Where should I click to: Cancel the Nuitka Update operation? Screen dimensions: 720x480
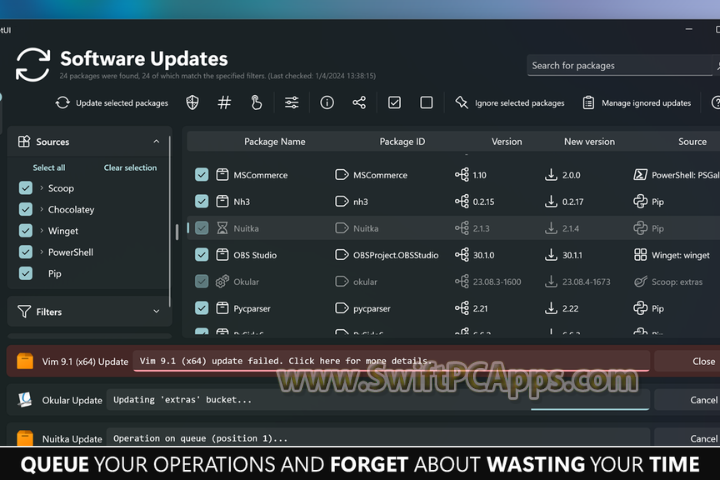687,438
